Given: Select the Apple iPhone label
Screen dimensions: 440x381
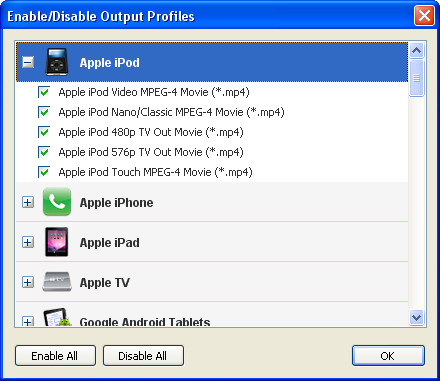Looking at the screenshot, I should 116,203.
